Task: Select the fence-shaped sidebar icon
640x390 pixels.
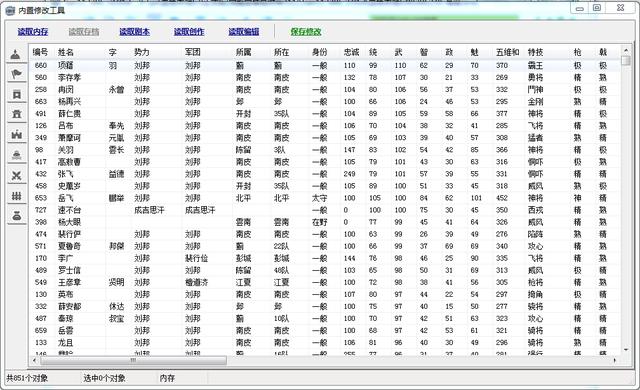Action: [x=16, y=196]
